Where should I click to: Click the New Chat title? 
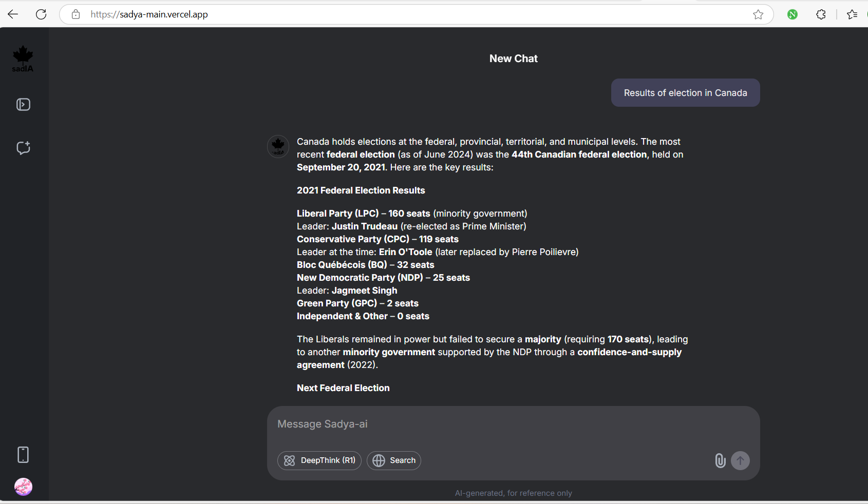point(513,59)
